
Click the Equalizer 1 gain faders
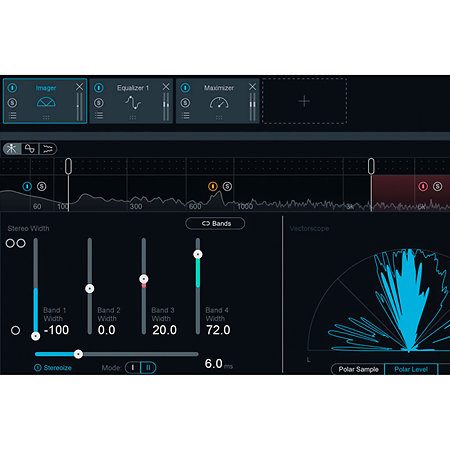[166, 106]
